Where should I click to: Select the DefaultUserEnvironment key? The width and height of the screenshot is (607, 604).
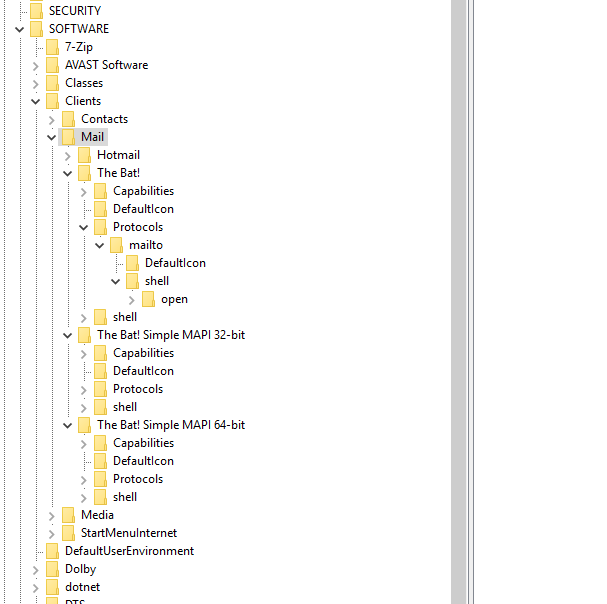pos(129,551)
